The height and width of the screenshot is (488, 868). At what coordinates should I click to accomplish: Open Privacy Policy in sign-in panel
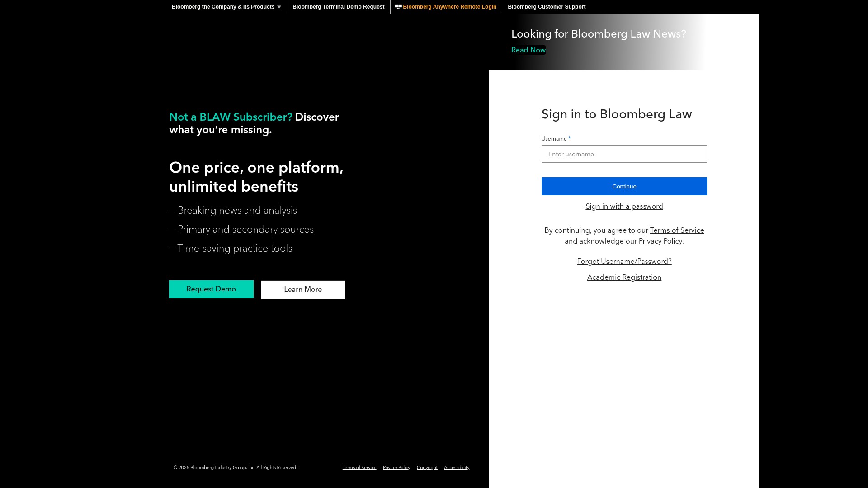coord(660,241)
